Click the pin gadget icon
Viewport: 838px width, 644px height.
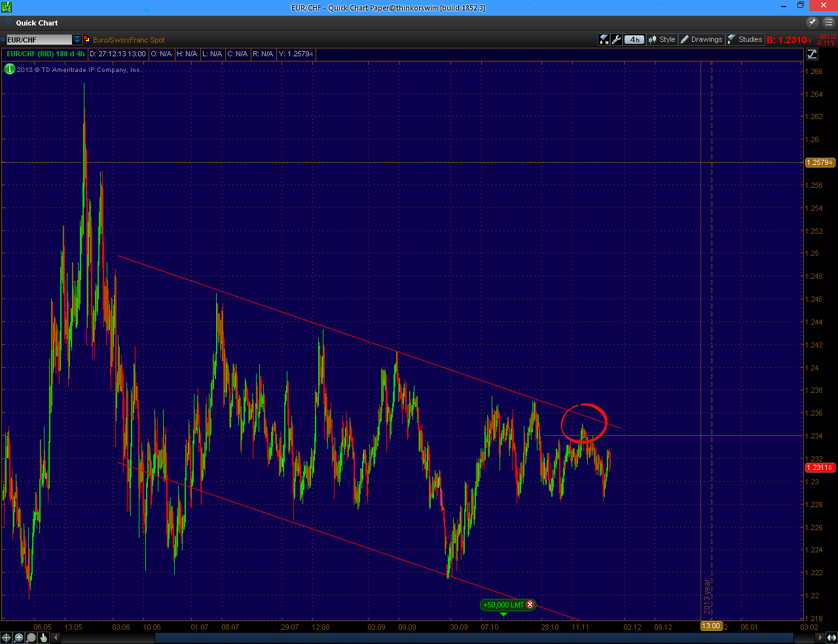812,22
